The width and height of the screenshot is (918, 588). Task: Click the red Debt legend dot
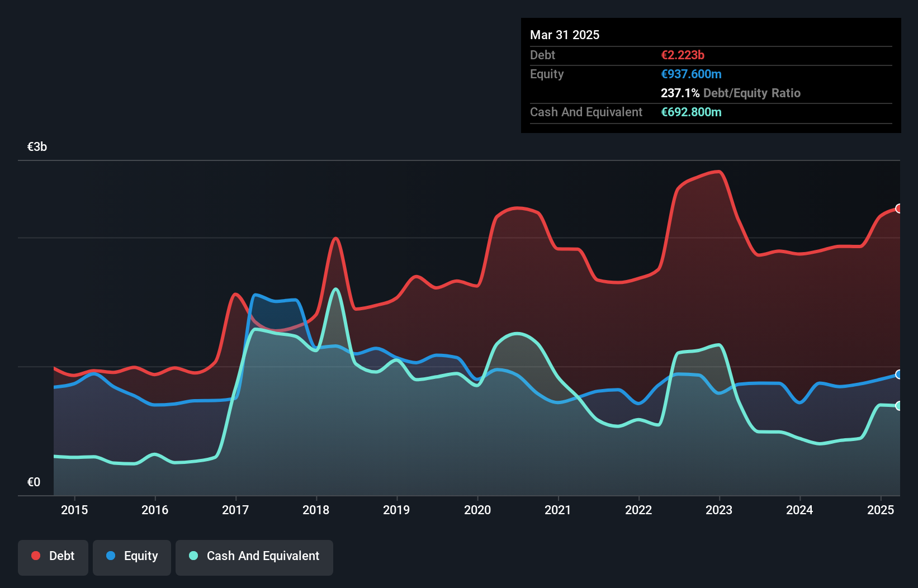tap(36, 556)
